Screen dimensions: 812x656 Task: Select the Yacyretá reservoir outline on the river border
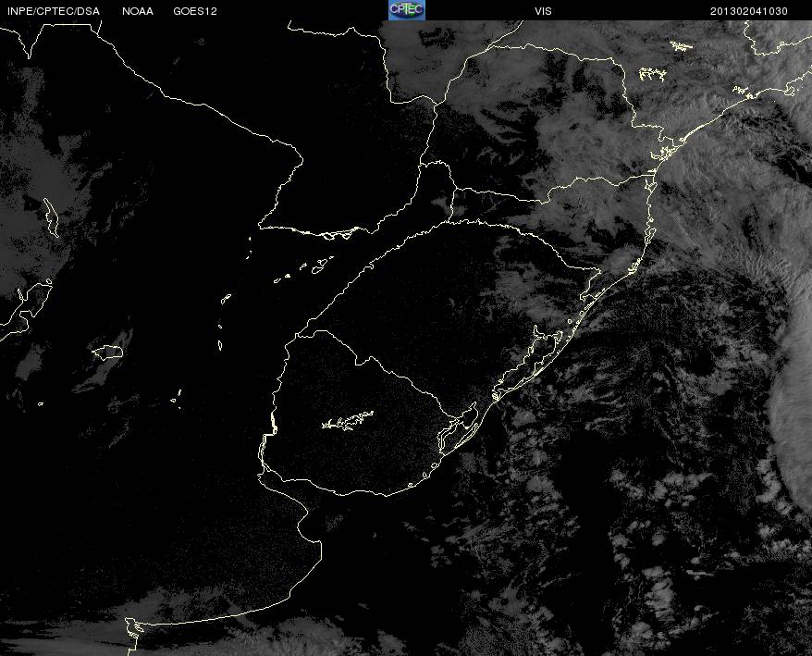tap(336, 234)
